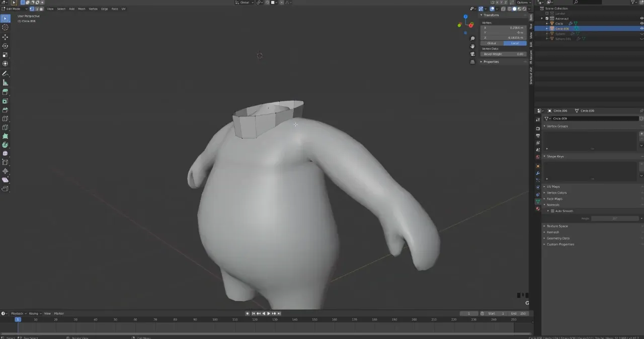The image size is (644, 339).
Task: Enable edge select mode
Action: pos(36,9)
